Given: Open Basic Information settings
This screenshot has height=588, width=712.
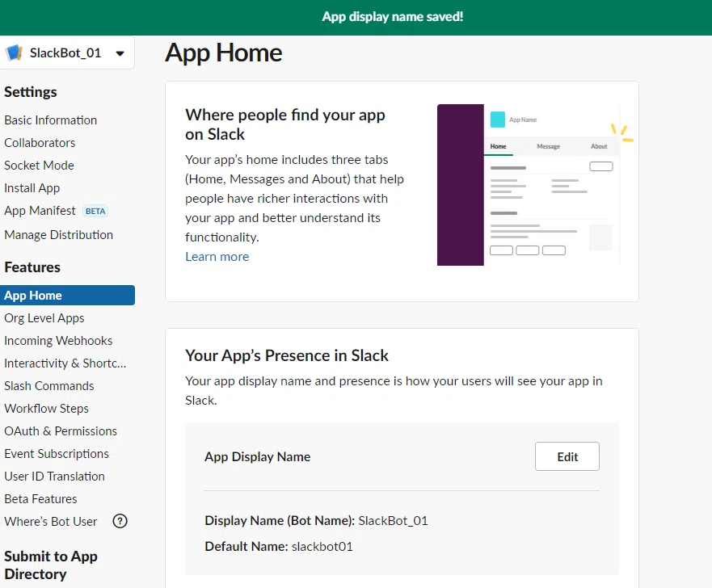Looking at the screenshot, I should click(x=50, y=120).
